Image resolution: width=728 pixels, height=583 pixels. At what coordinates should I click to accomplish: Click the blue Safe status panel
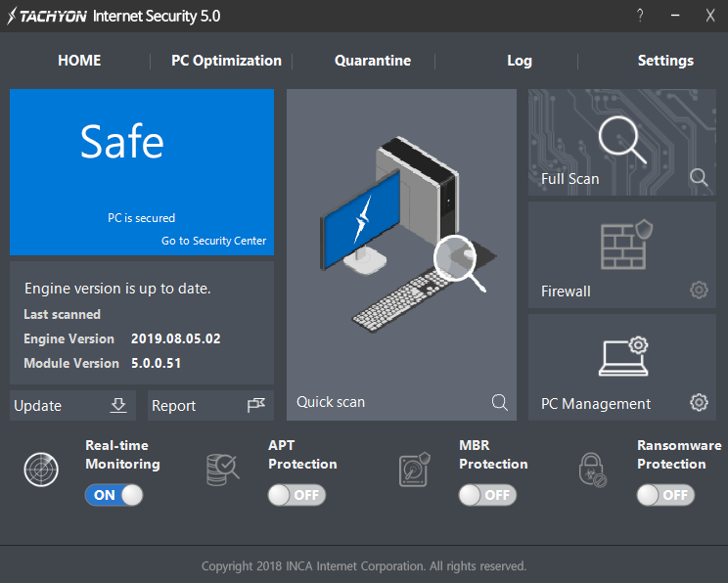point(142,172)
